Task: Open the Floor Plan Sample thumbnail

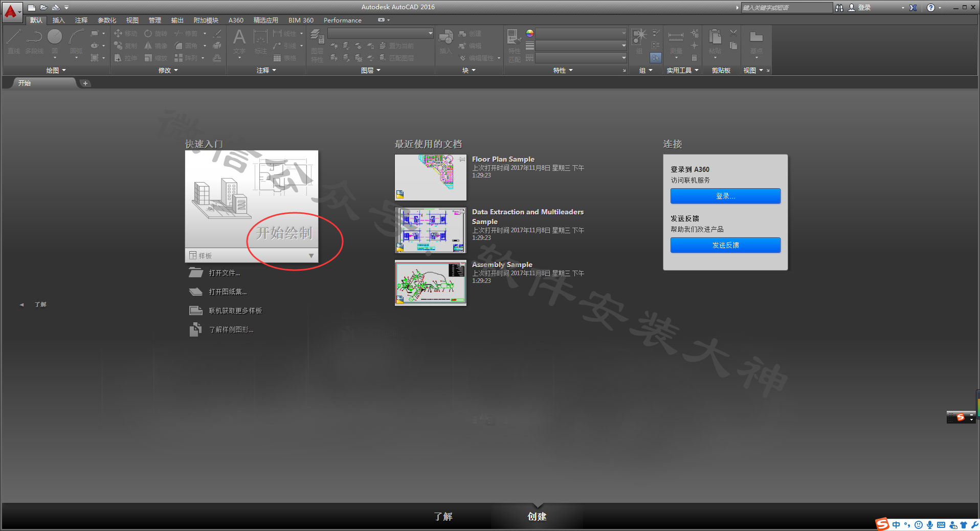Action: click(430, 178)
